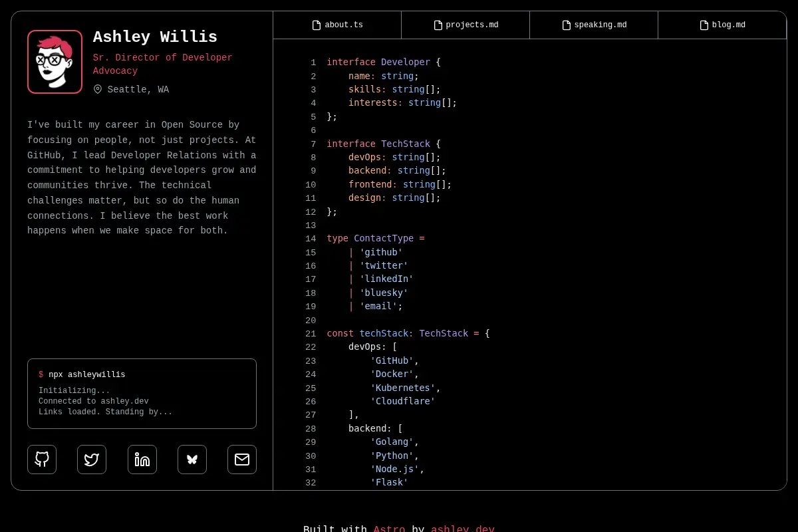
Task: Click the 'Kubernetes' string in code
Action: click(403, 388)
